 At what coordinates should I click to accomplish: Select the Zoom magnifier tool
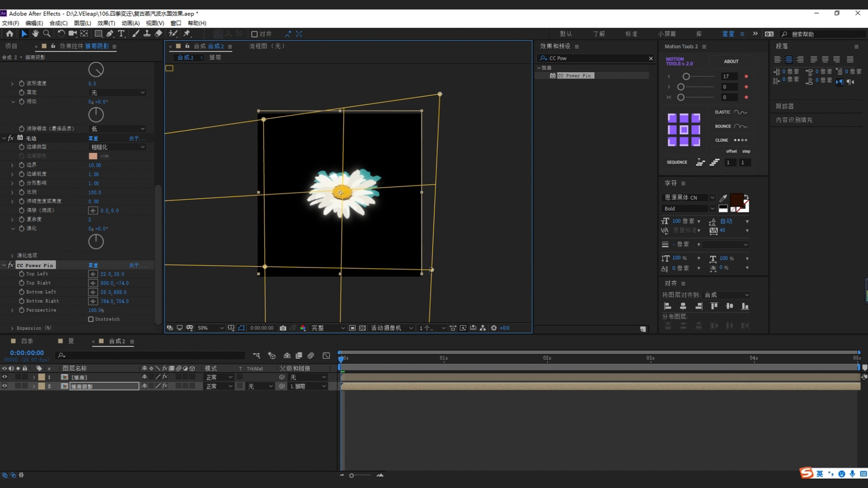coord(47,34)
